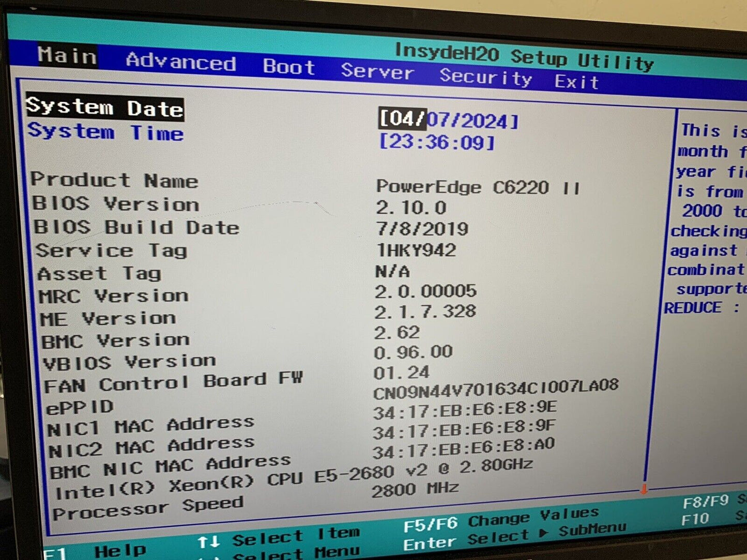Click the F10 key hint
This screenshot has width=747, height=560.
[695, 519]
